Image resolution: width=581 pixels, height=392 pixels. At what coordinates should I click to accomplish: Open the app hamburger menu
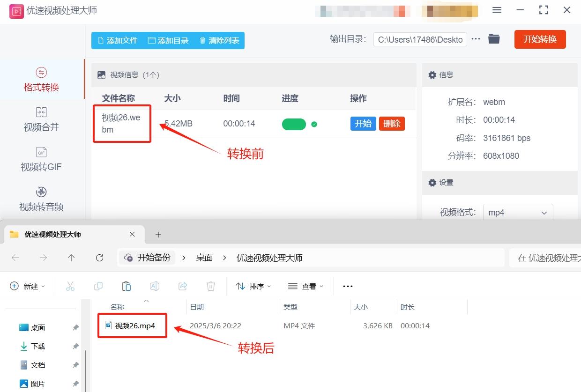tap(497, 9)
